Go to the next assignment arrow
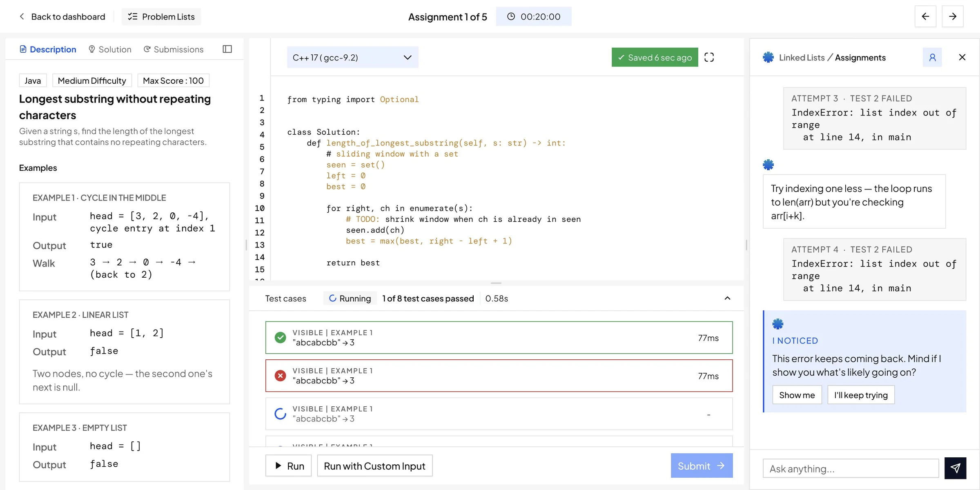The height and width of the screenshot is (490, 980). [953, 16]
